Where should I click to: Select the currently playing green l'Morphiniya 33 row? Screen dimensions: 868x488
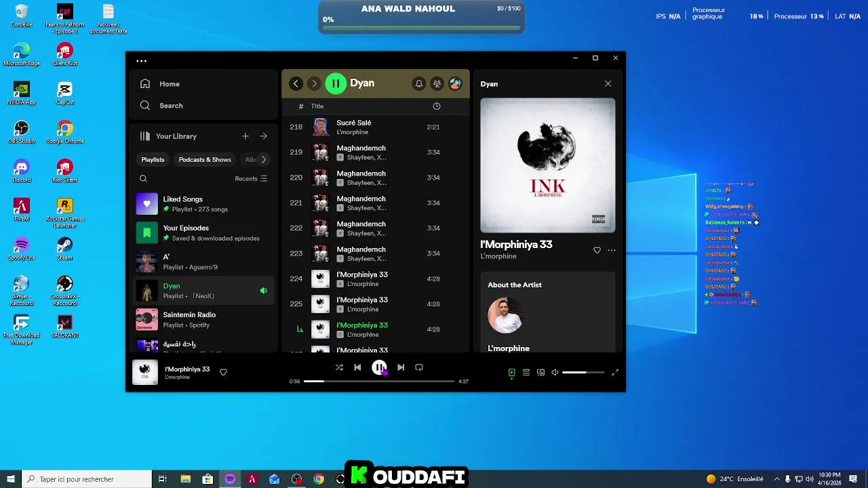tap(376, 329)
